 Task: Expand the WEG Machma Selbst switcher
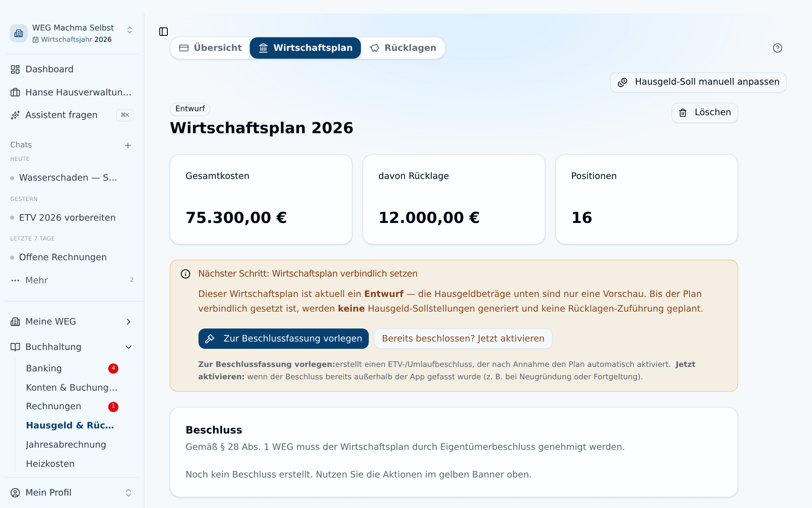tap(129, 30)
